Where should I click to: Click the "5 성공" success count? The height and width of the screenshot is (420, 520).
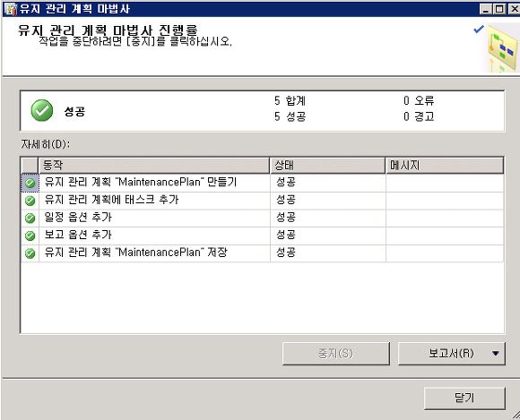tap(290, 116)
